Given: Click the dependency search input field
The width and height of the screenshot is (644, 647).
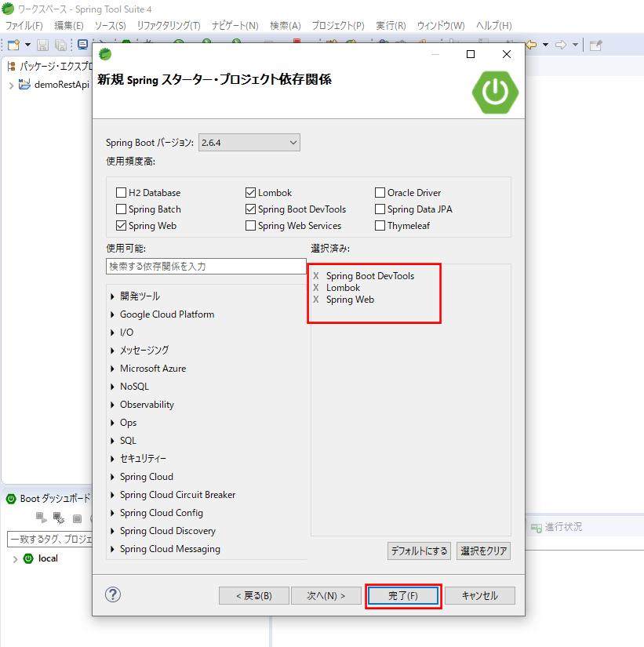Looking at the screenshot, I should point(206,267).
